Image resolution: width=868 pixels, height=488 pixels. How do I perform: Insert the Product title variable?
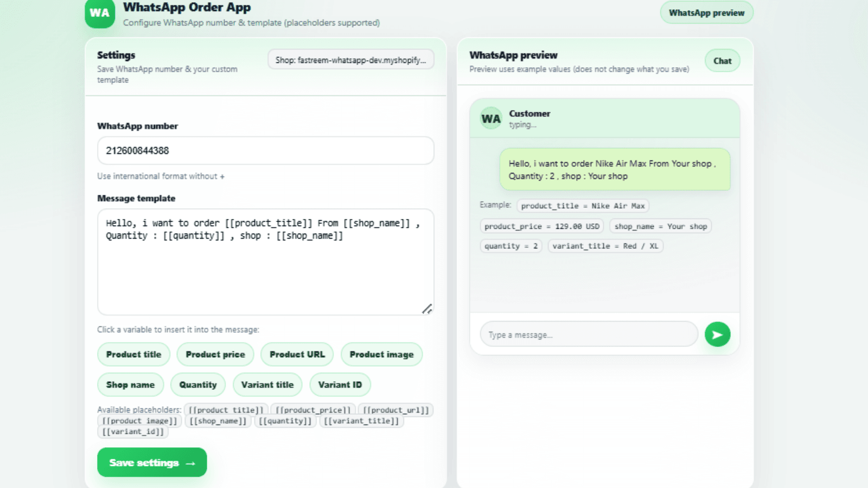point(133,354)
